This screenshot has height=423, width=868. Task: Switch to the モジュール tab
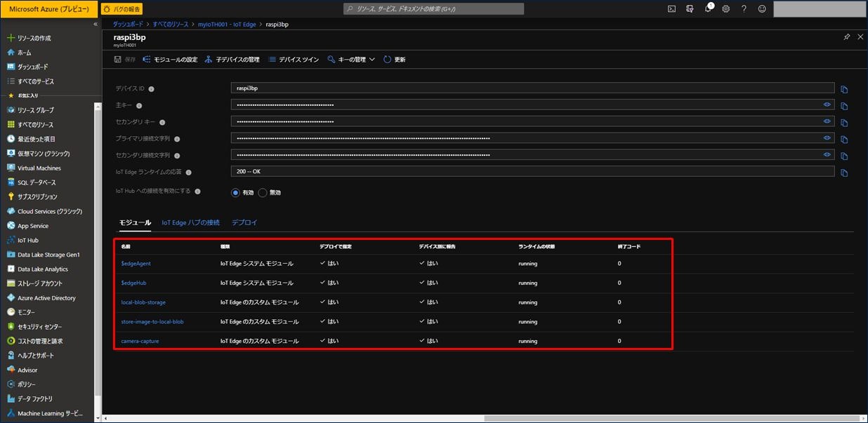tap(135, 222)
